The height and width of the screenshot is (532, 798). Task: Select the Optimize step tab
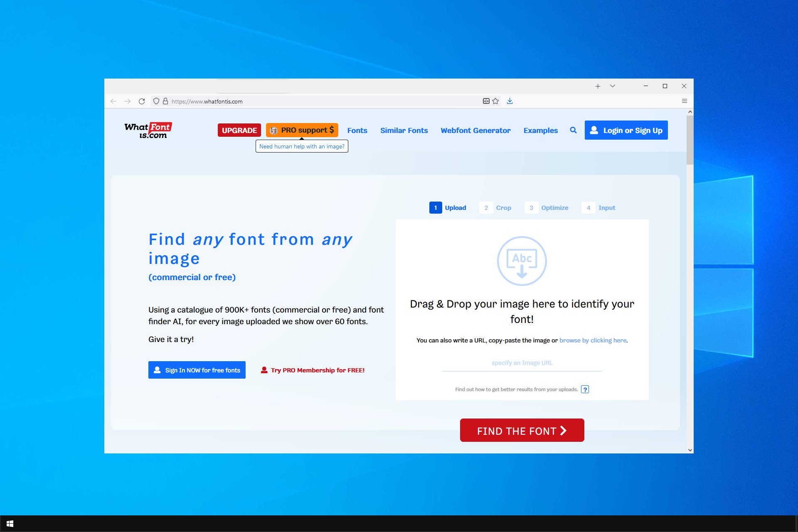click(x=547, y=208)
